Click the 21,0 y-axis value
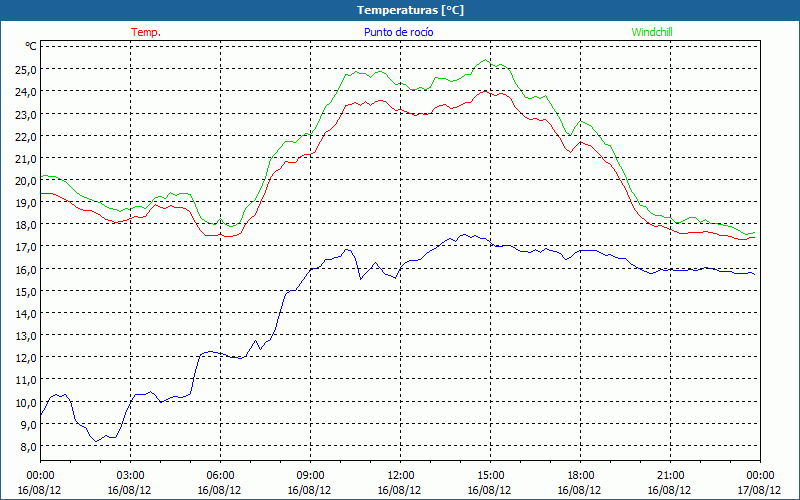 coord(26,159)
